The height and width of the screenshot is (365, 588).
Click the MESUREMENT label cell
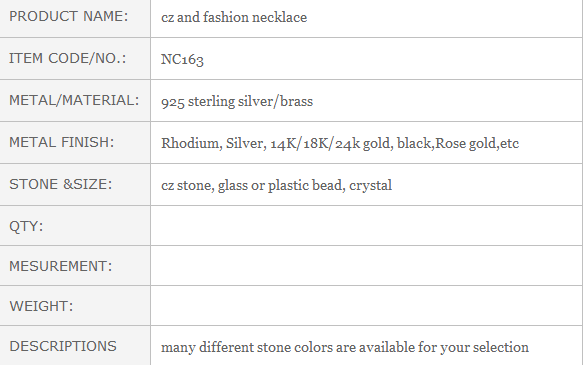(x=75, y=266)
